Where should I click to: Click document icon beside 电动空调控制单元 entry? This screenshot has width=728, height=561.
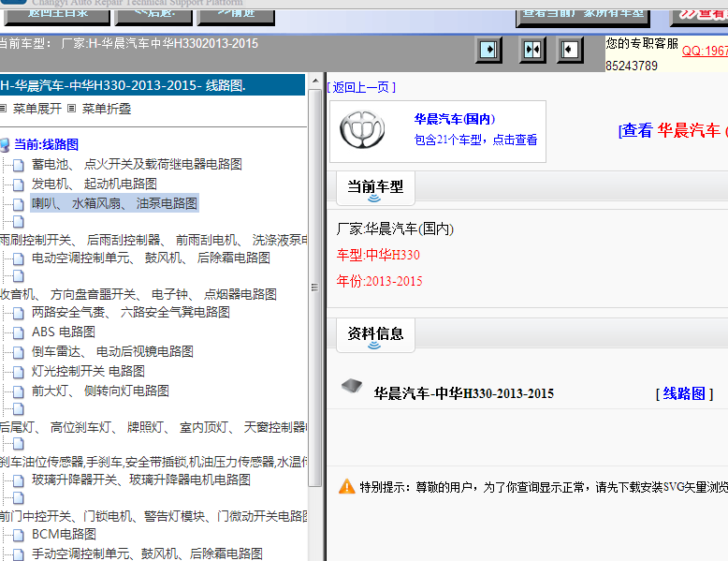click(18, 258)
